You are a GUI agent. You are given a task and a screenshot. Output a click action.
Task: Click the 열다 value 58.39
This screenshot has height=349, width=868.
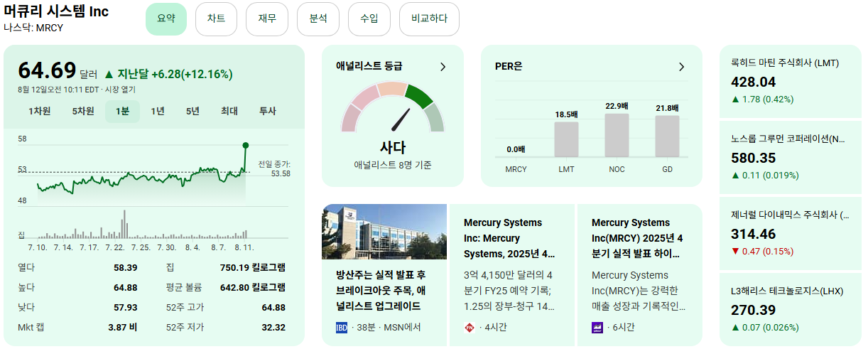126,267
